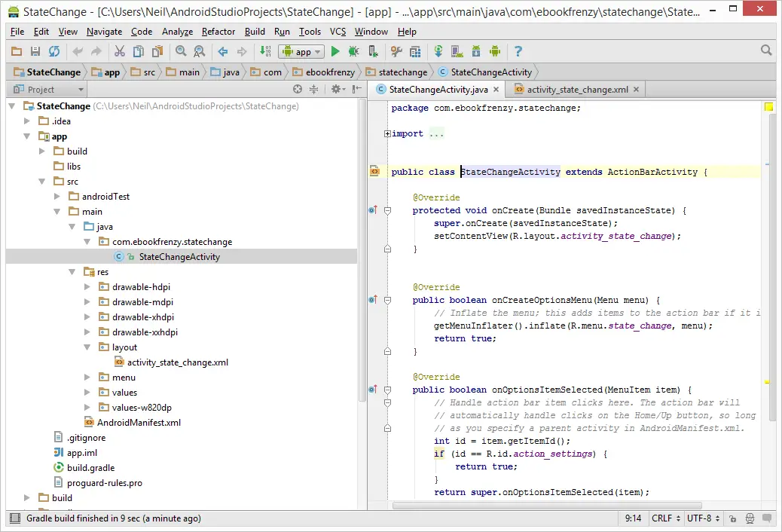Image resolution: width=782 pixels, height=532 pixels.
Task: Select AndroidManifest.xml in project tree
Action: (x=139, y=423)
